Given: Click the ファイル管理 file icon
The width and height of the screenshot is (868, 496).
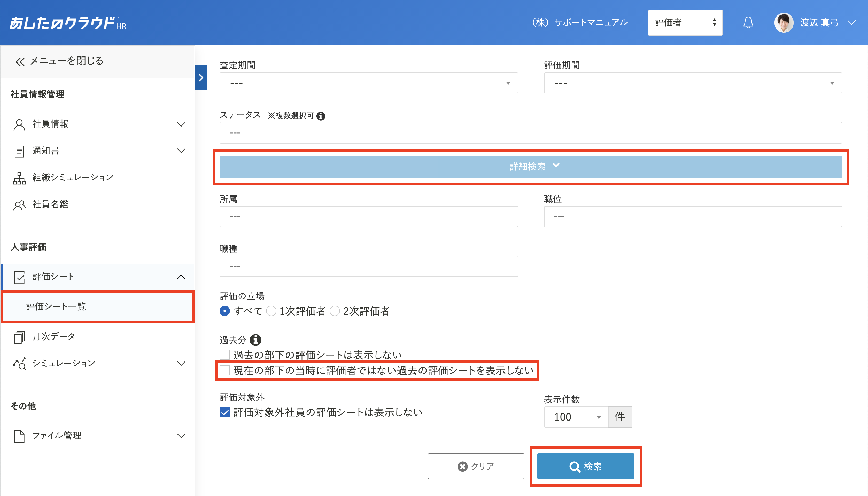Looking at the screenshot, I should click(19, 436).
